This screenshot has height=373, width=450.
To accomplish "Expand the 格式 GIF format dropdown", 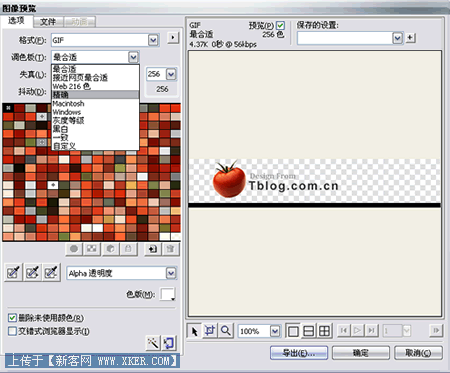I will 153,40.
